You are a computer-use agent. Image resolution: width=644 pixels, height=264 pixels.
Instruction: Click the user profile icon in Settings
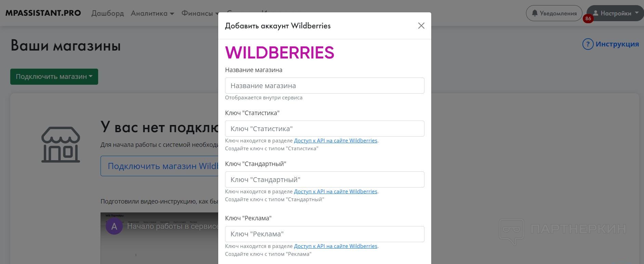click(596, 13)
